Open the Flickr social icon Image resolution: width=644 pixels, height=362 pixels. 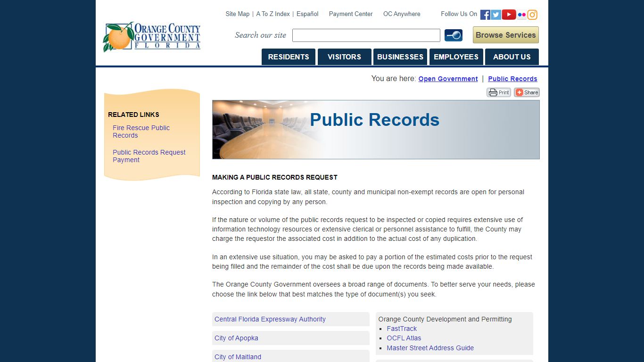click(521, 15)
